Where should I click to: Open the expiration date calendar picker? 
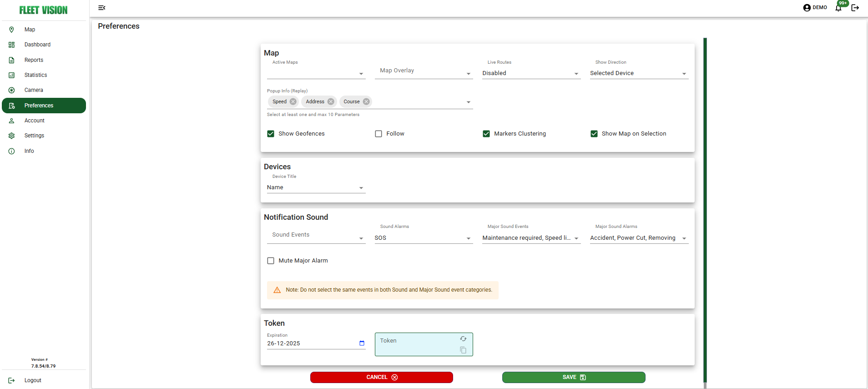point(362,344)
